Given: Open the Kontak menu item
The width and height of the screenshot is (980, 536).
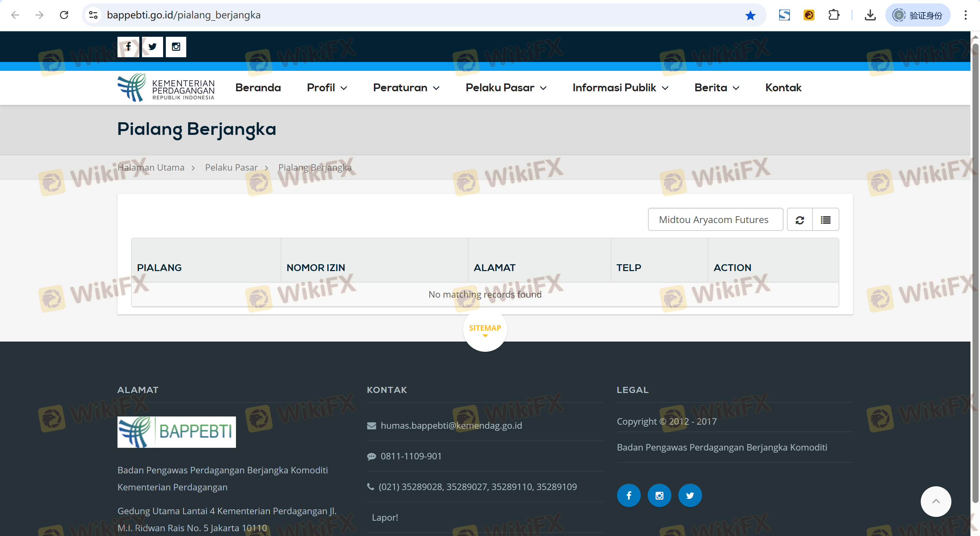Looking at the screenshot, I should (x=783, y=88).
